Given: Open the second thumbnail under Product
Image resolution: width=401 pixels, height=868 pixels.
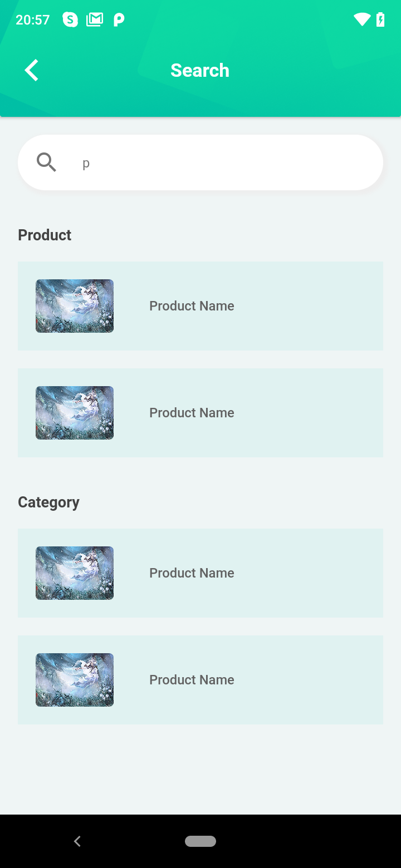Looking at the screenshot, I should point(75,413).
